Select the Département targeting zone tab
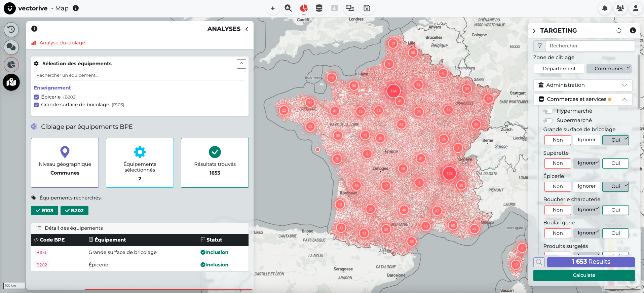Viewport: 644px width, 293px height. [x=559, y=69]
